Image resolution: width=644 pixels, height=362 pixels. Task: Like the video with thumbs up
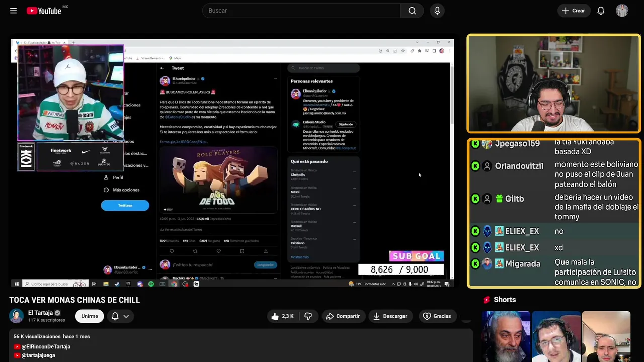click(282, 316)
